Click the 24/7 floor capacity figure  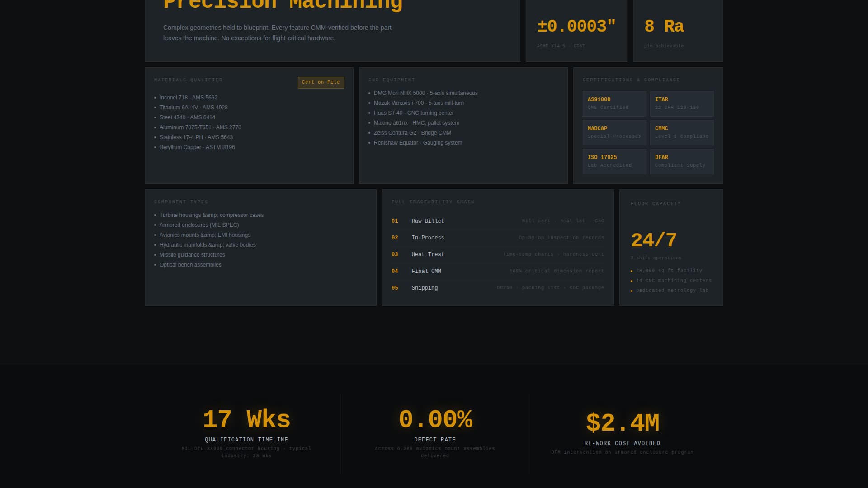pos(654,240)
